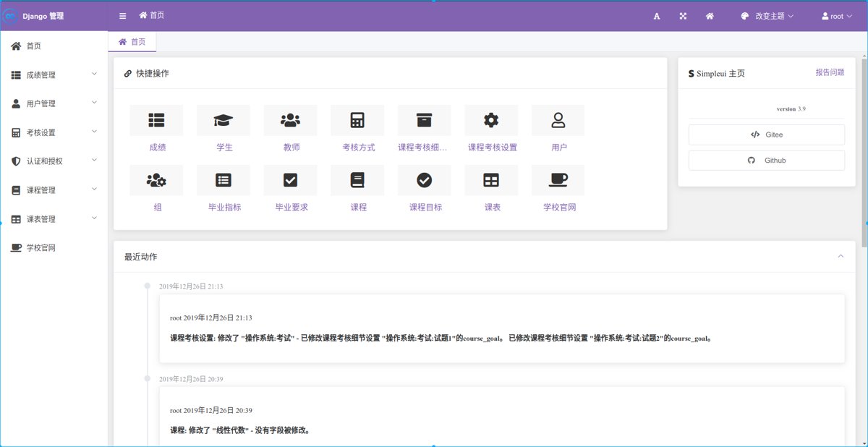This screenshot has height=447, width=868.
Task: Expand 课表管理 sidebar menu
Action: [54, 219]
